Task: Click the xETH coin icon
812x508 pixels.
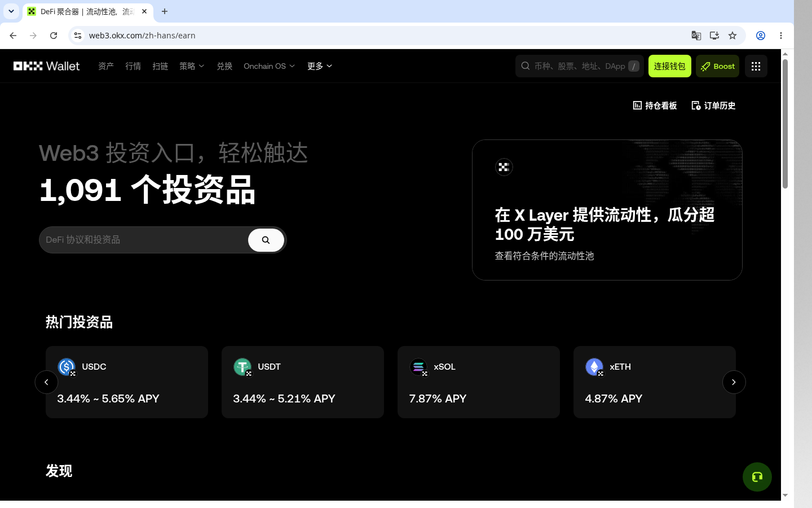Action: click(594, 367)
